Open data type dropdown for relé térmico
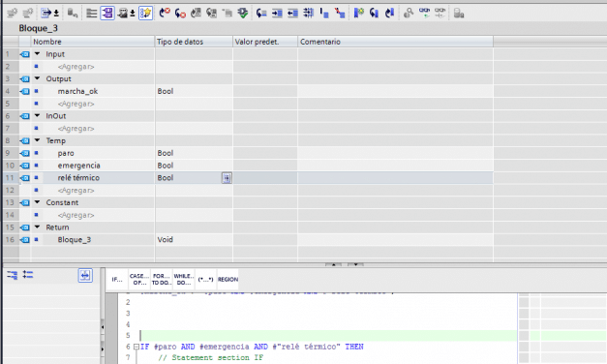This screenshot has width=607, height=364. coord(227,178)
